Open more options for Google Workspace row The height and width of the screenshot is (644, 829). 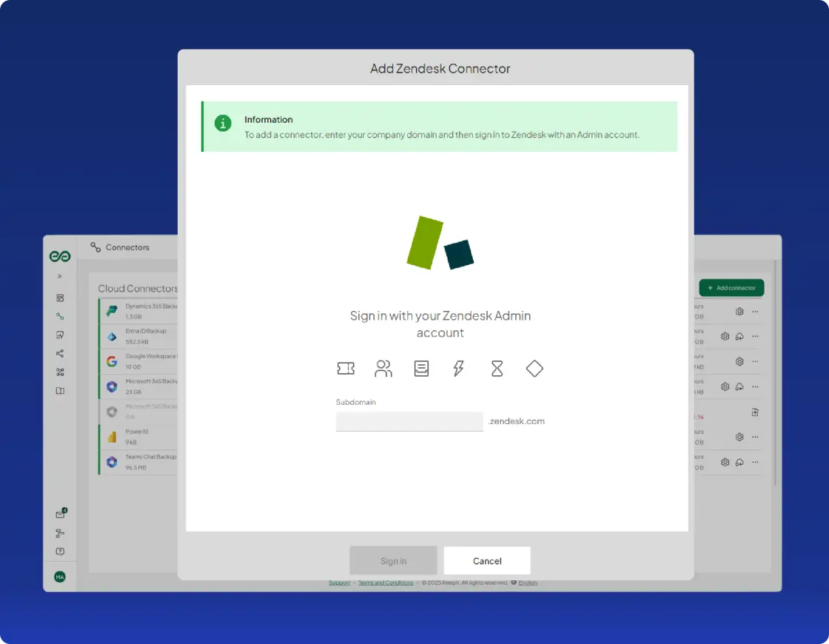[x=755, y=362]
